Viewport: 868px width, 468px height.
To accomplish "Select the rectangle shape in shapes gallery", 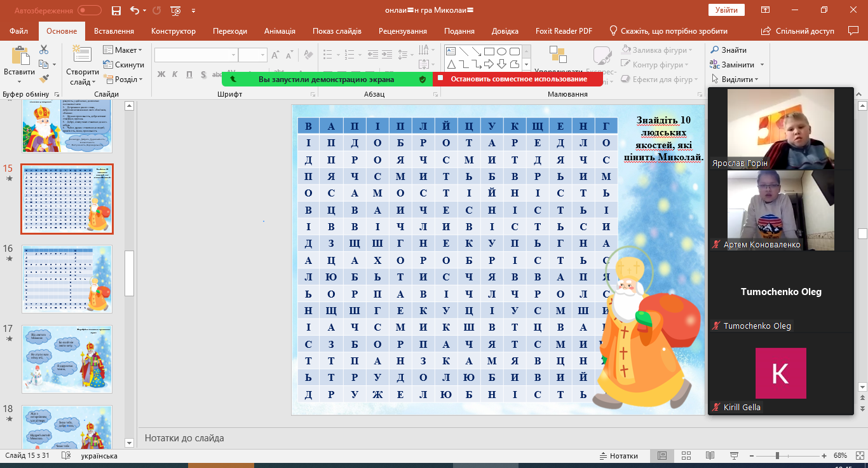I will [489, 52].
